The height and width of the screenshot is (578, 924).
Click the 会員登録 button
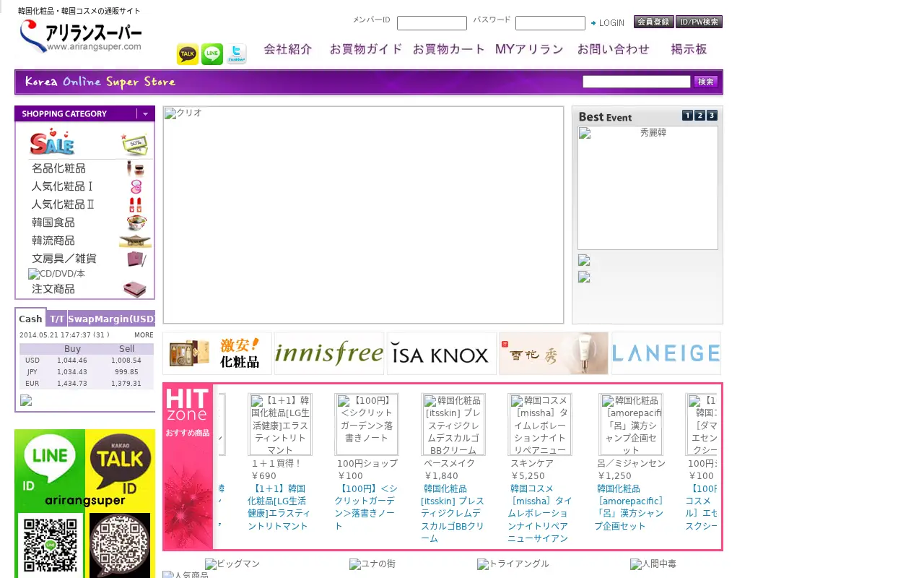tap(654, 22)
